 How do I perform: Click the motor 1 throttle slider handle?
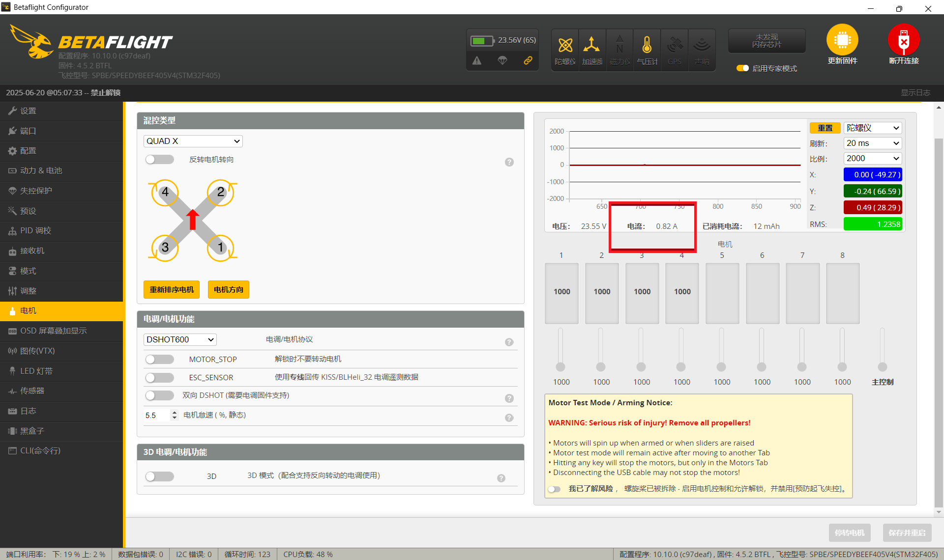click(560, 367)
